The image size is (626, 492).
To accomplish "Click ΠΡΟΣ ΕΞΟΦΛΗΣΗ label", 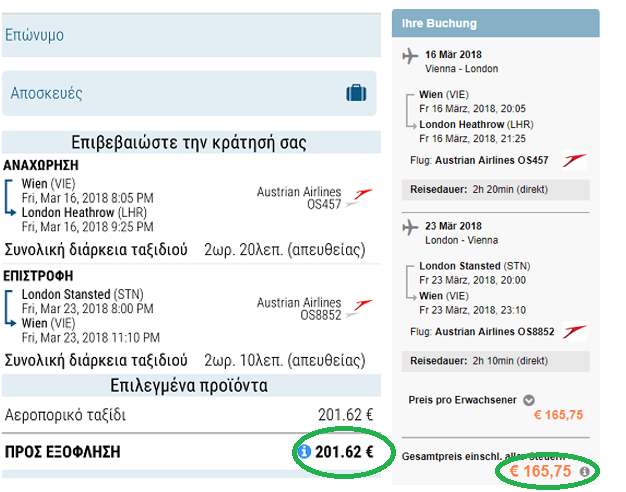I will 62,452.
